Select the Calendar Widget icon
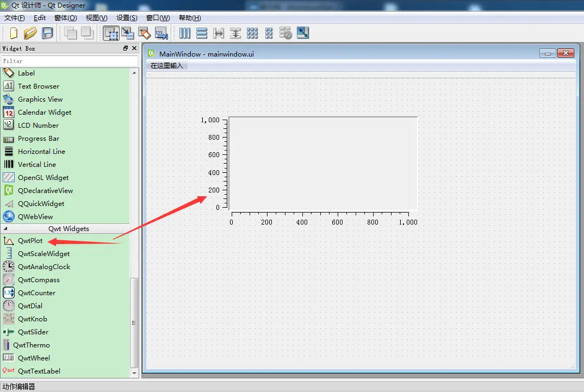This screenshot has height=392, width=584. tap(9, 112)
